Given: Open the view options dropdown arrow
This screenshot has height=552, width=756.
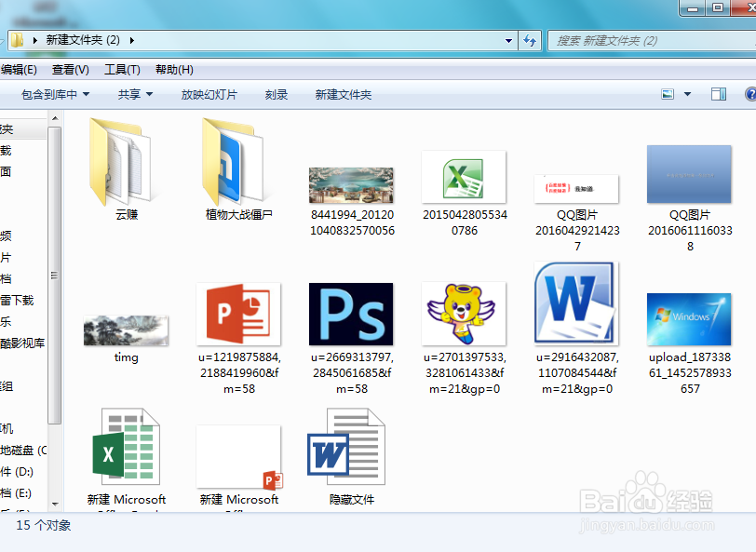Looking at the screenshot, I should pyautogui.click(x=687, y=95).
